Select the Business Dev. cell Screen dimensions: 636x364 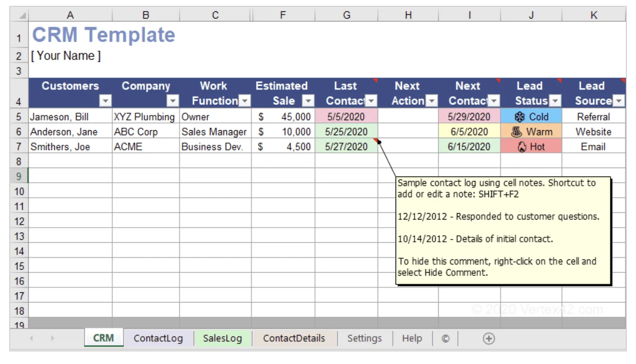(x=216, y=147)
